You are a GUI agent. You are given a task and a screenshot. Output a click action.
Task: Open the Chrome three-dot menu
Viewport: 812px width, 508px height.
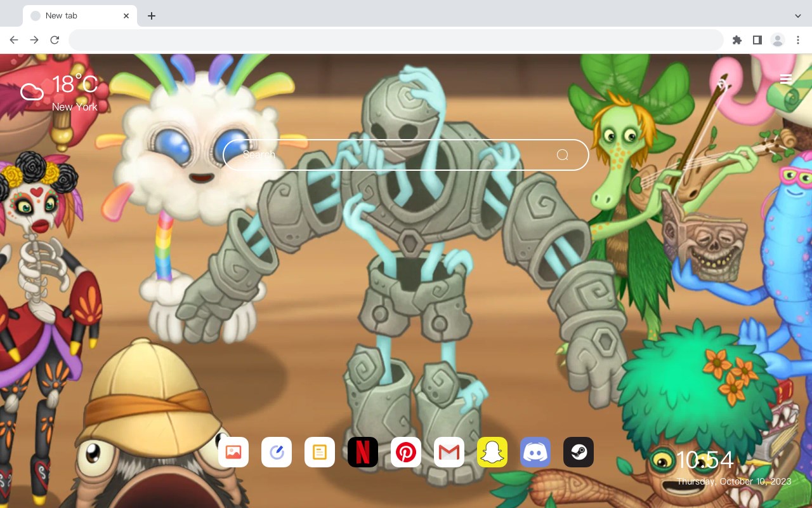click(797, 40)
